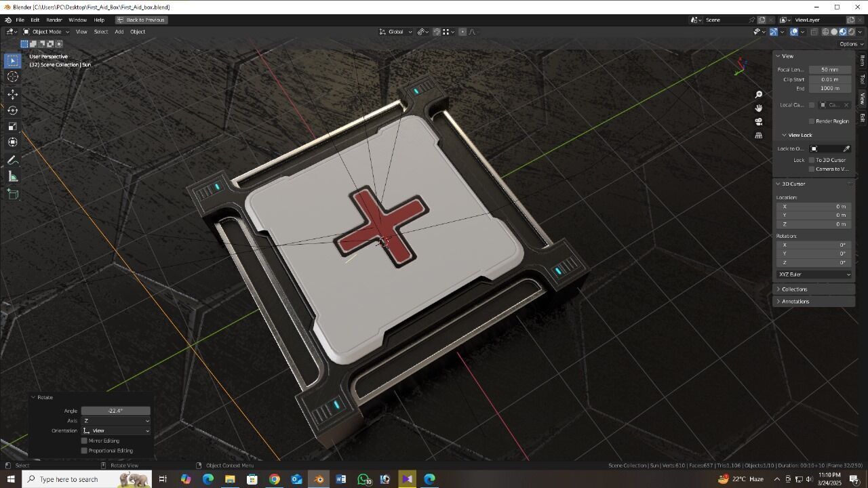Open the Item sidebar tab
868x488 pixels.
pyautogui.click(x=862, y=60)
